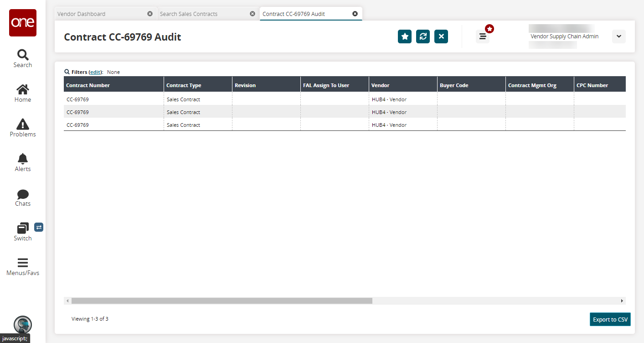Sort by Contract Number column header
This screenshot has height=343, width=644.
coord(88,85)
